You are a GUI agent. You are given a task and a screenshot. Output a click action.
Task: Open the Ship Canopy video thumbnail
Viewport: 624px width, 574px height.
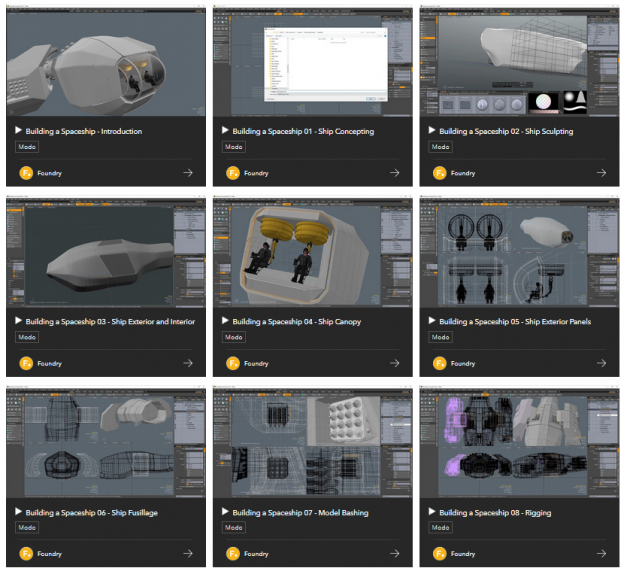point(310,253)
